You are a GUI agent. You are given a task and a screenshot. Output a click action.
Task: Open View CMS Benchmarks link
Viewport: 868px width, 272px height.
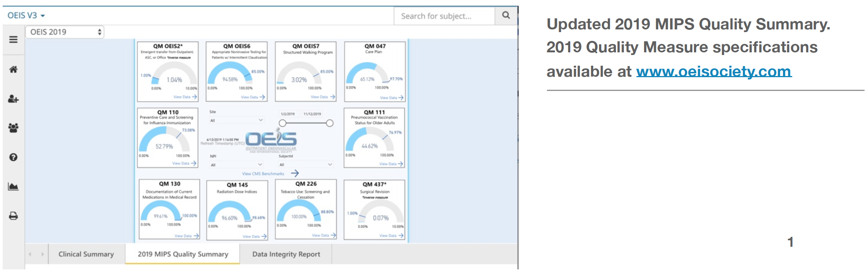(x=263, y=174)
